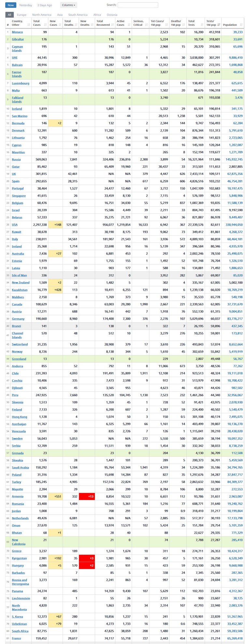Open the Monaco country link
Viewport: 251px width, 644px height.
coord(17,32)
